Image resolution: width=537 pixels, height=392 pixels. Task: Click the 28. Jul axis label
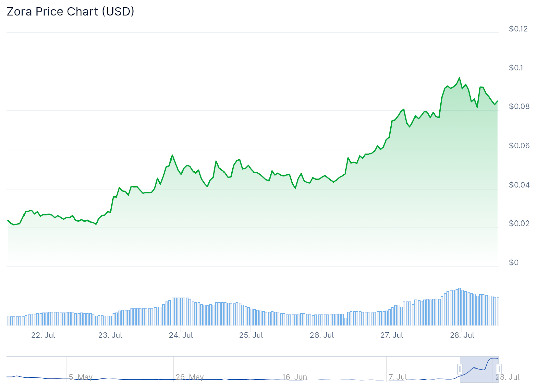[x=462, y=335]
